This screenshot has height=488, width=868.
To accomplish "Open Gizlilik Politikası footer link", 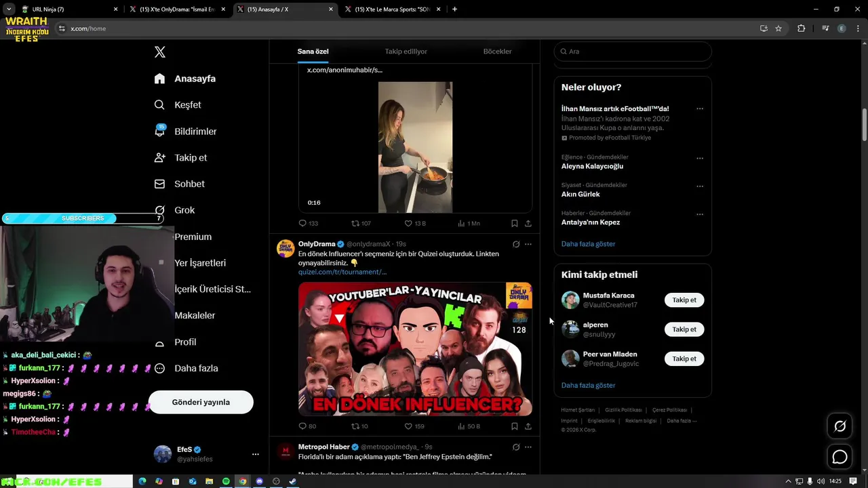I will (623, 410).
